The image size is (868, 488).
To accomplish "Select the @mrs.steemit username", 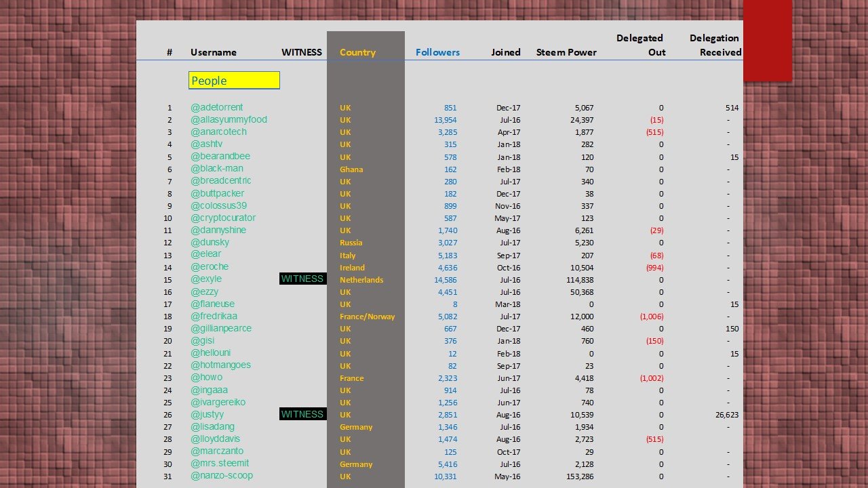I will (x=219, y=463).
